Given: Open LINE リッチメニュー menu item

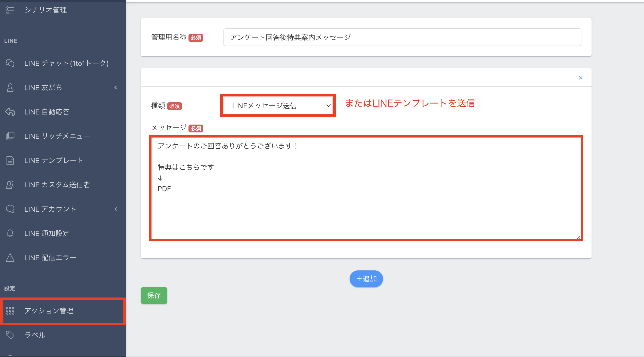Looking at the screenshot, I should tap(57, 136).
